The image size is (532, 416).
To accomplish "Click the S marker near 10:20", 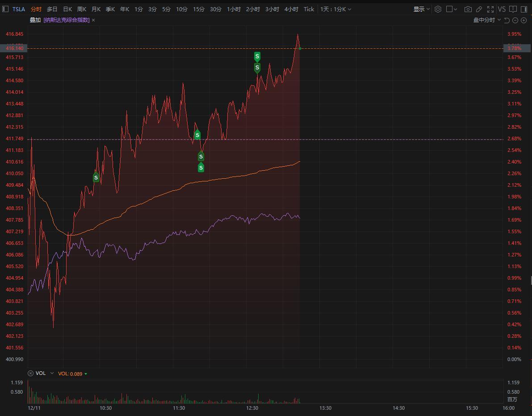I will pyautogui.click(x=96, y=177).
